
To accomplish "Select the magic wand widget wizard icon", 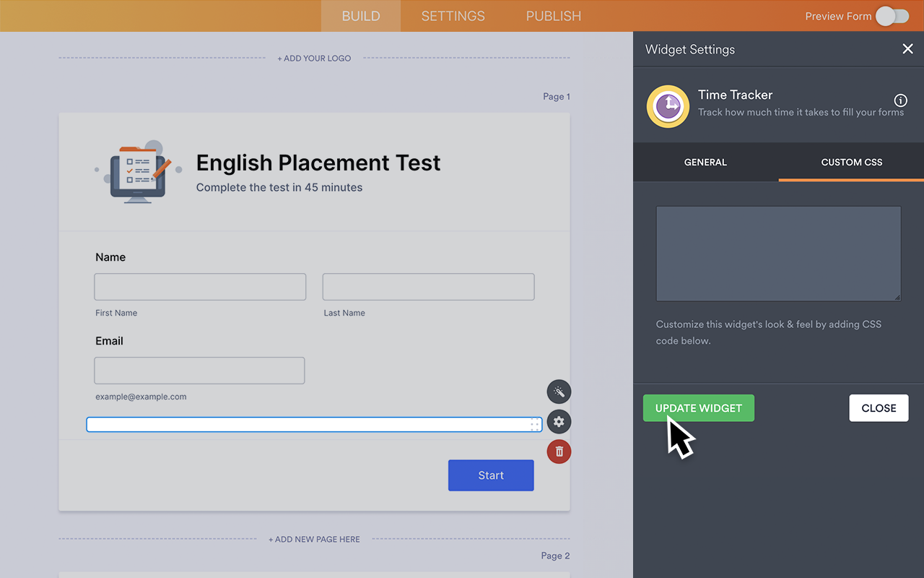I will [x=559, y=392].
